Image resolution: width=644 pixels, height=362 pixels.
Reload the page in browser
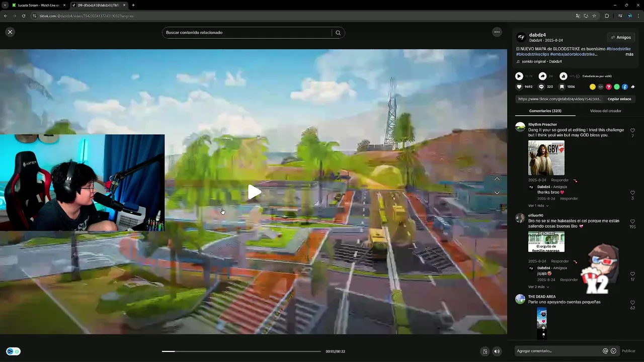pos(23,16)
